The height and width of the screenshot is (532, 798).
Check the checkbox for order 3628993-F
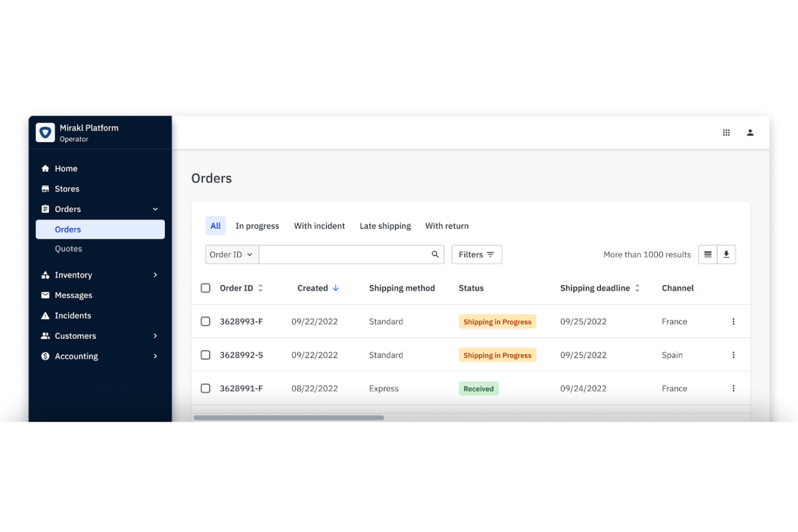205,321
